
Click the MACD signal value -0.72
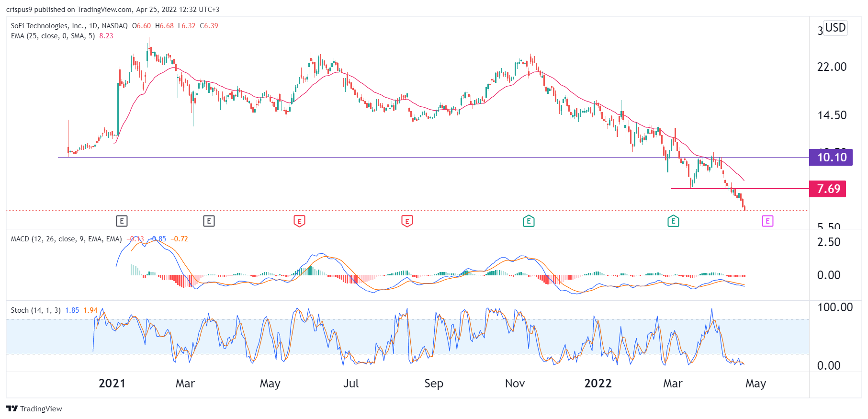180,239
